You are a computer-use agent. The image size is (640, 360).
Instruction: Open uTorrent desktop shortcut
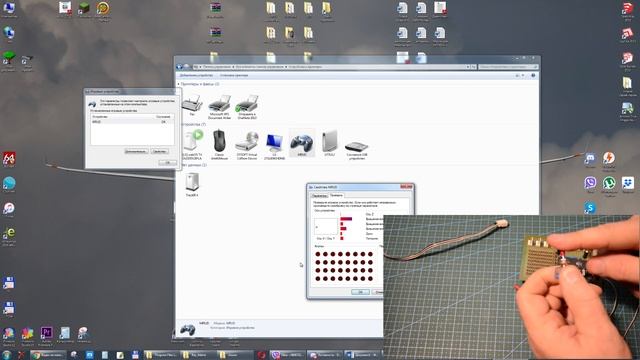609,184
